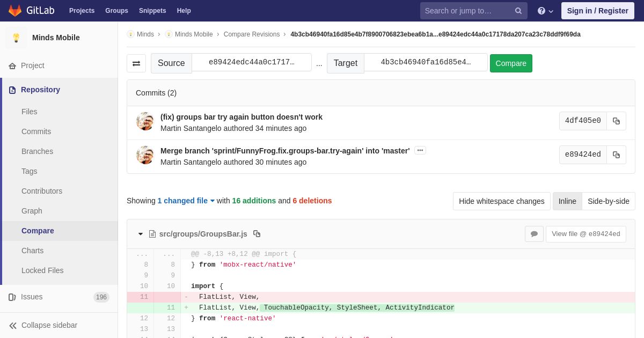This screenshot has width=644, height=338.
Task: Click Minds breadcrumb avatar icon
Action: point(130,34)
